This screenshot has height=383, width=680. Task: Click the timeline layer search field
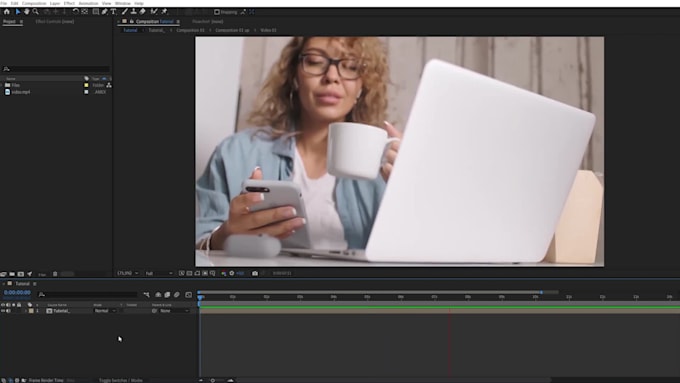click(87, 295)
